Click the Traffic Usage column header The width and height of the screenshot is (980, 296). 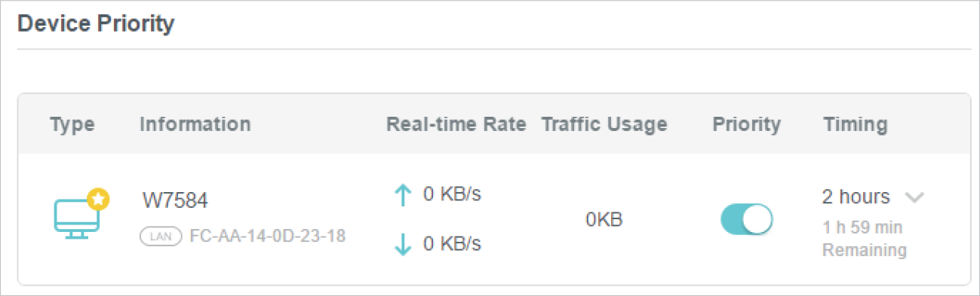[x=604, y=124]
